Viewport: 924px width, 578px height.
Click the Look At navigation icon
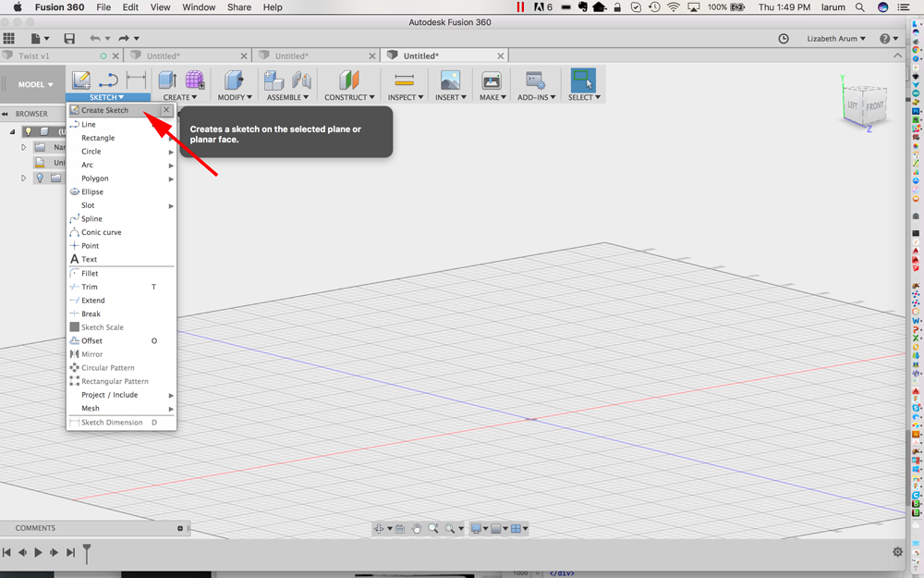pos(400,528)
